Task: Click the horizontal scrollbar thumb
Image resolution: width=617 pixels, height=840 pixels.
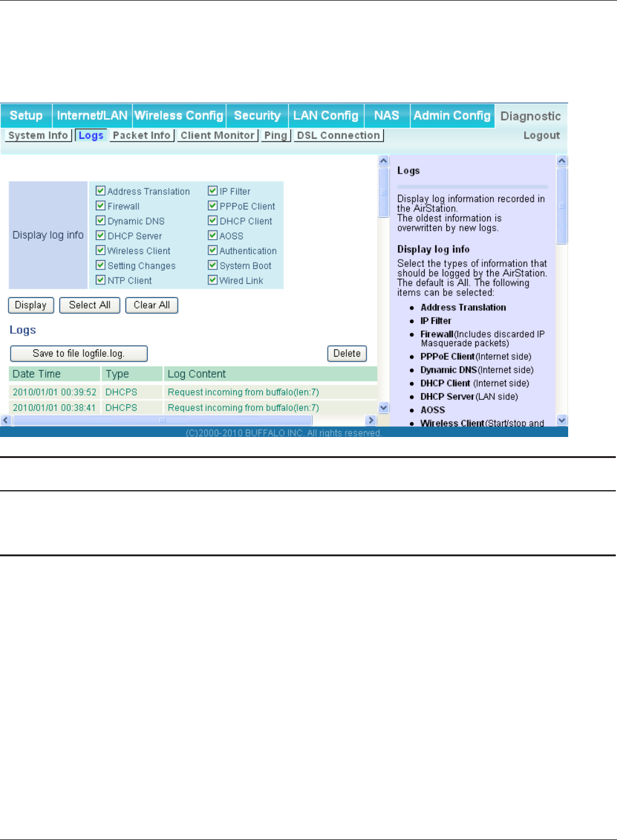Action: [163, 420]
